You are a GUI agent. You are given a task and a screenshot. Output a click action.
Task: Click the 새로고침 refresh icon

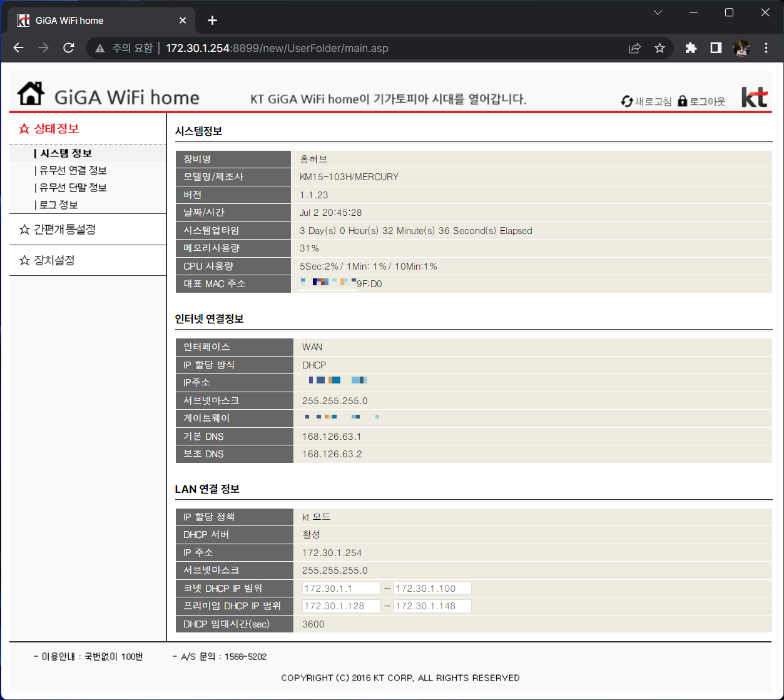[x=626, y=100]
